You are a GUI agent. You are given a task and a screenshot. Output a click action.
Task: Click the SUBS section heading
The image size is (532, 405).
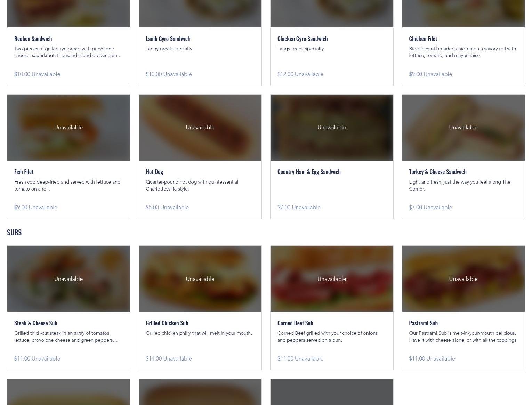point(14,232)
